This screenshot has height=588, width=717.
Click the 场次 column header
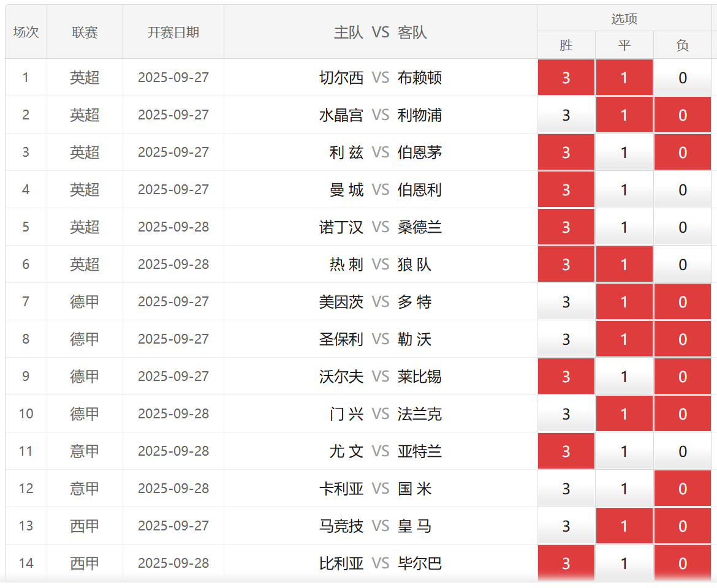pos(26,32)
